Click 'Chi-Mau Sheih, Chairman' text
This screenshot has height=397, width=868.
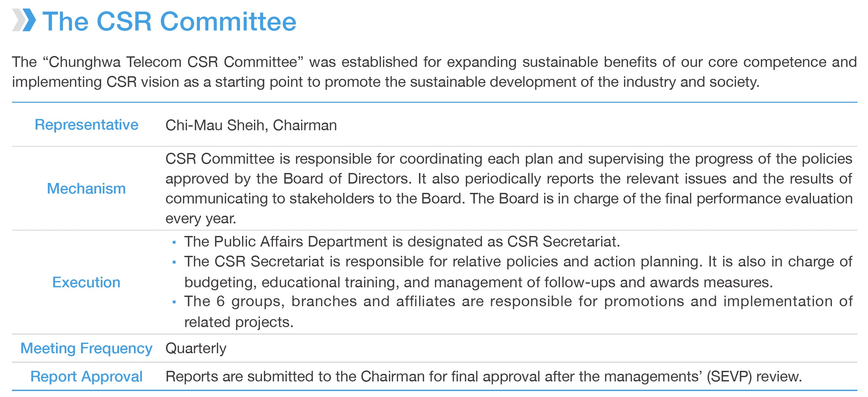pos(251,125)
